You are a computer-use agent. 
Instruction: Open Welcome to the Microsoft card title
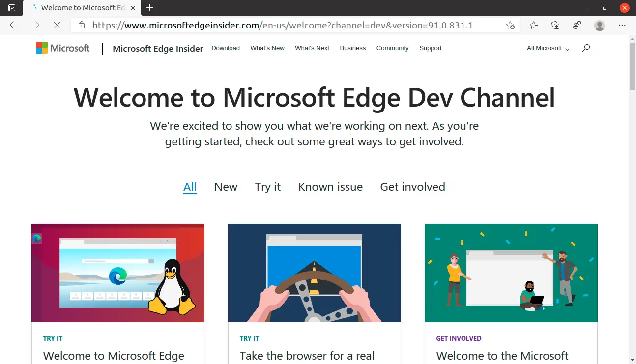click(x=502, y=356)
